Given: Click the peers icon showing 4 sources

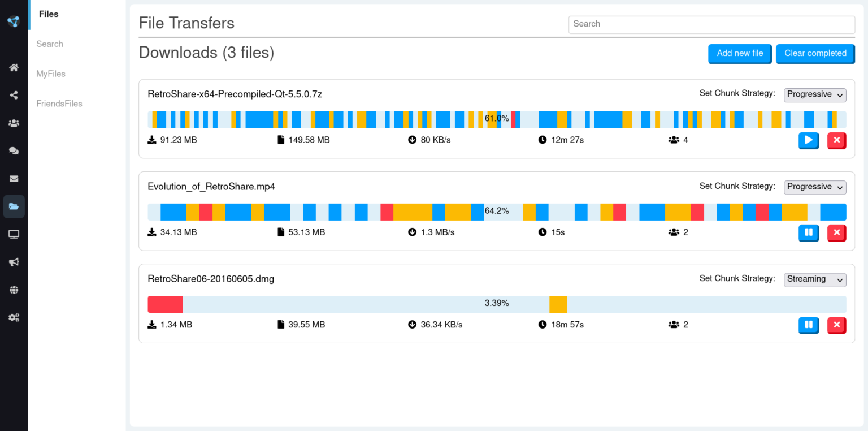Looking at the screenshot, I should point(674,140).
